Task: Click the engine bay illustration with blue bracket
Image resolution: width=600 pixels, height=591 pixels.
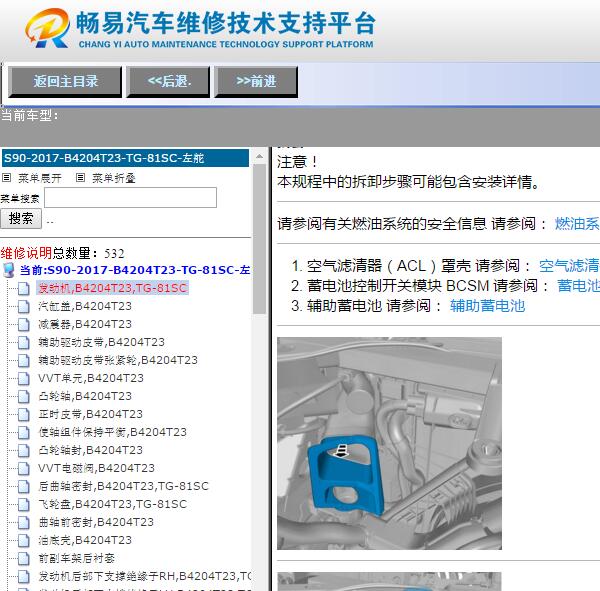Action: 389,443
